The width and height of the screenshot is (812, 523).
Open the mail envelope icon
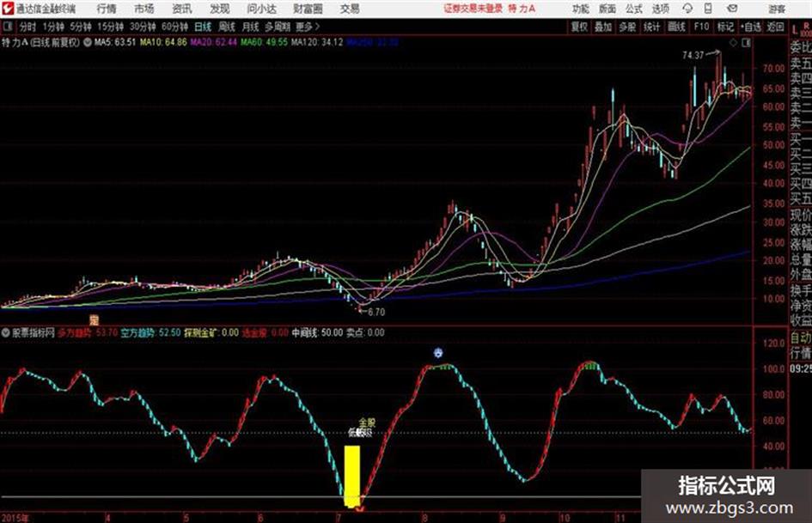click(732, 9)
